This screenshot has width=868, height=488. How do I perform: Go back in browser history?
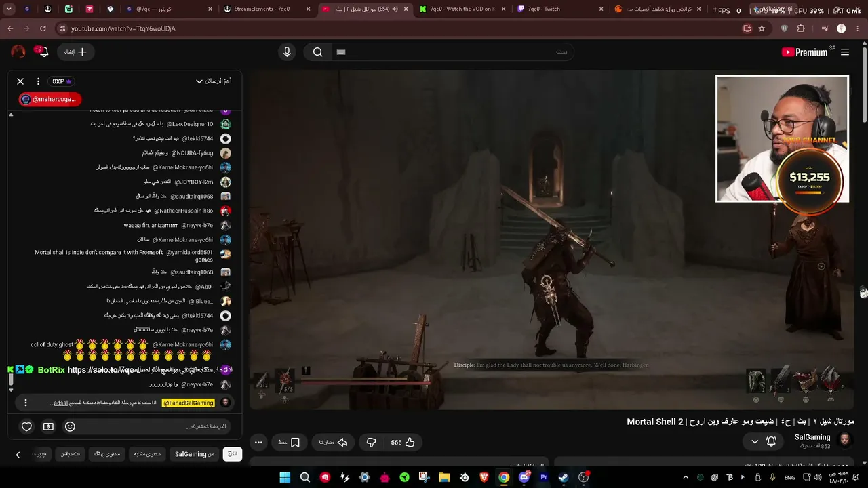[10, 28]
